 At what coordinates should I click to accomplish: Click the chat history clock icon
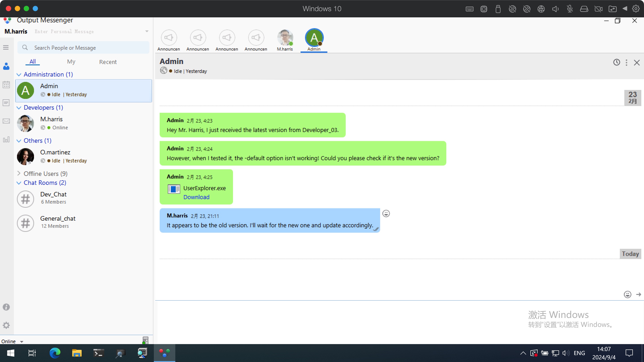(616, 62)
